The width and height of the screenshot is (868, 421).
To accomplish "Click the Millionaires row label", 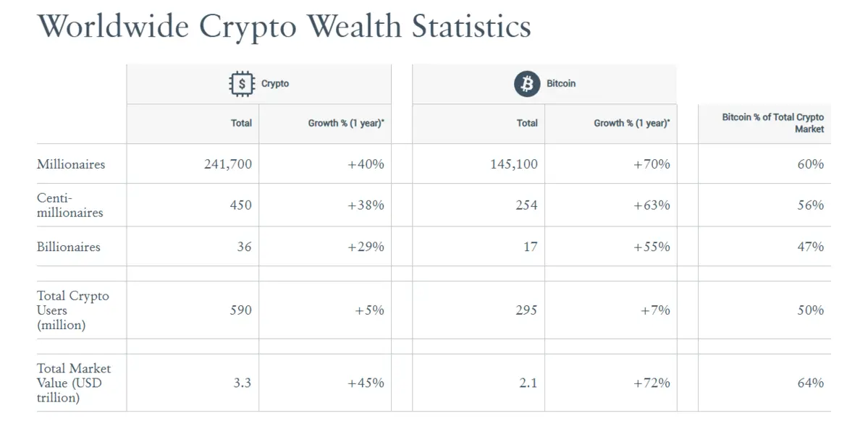I will (x=71, y=164).
